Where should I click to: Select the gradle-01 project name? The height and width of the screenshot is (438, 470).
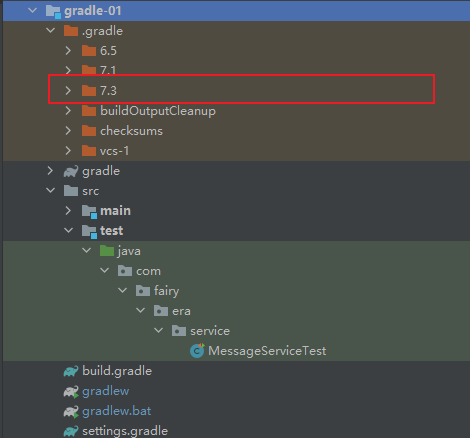93,11
